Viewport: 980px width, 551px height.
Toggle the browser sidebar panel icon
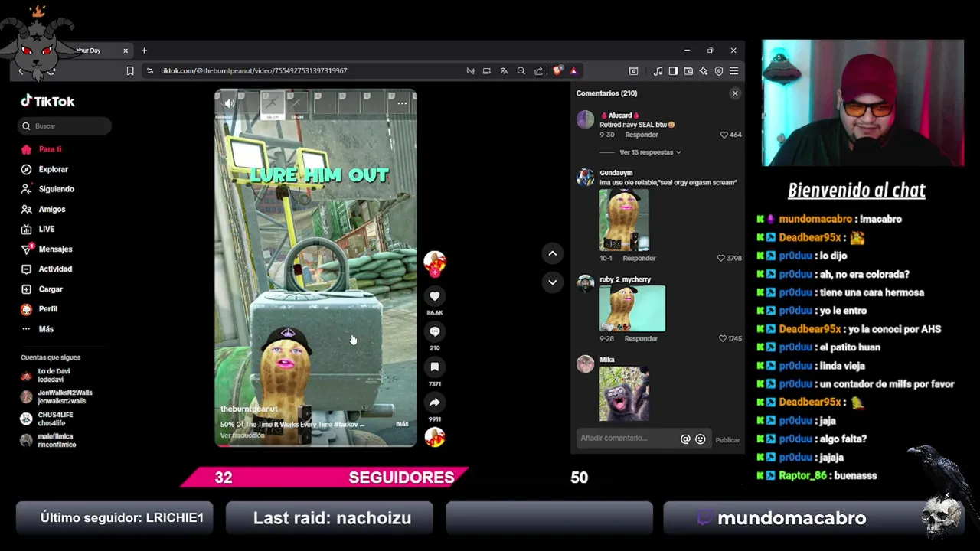click(x=673, y=71)
